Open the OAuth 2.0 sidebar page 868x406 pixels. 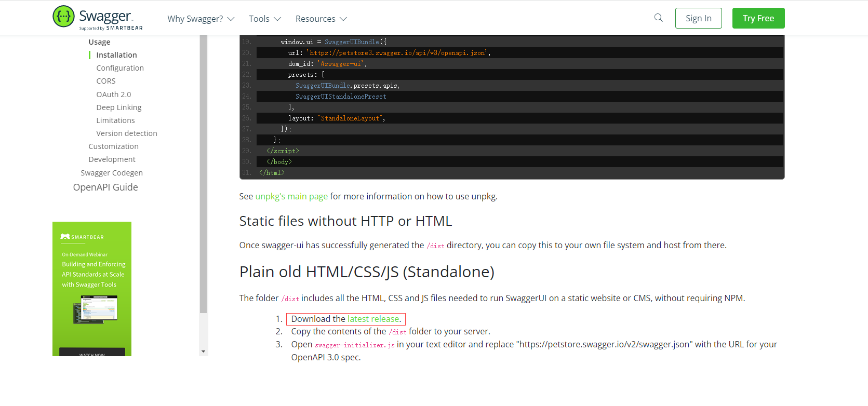click(114, 94)
